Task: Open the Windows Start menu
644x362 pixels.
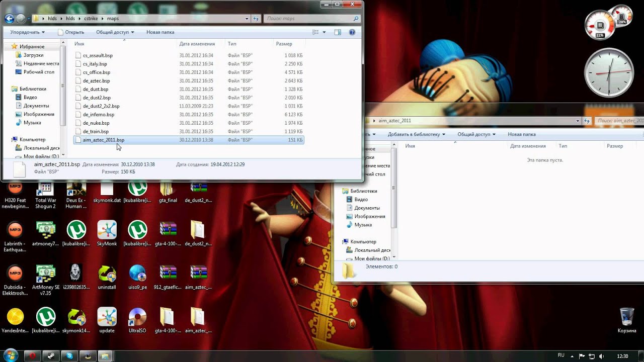Action: coord(11,355)
